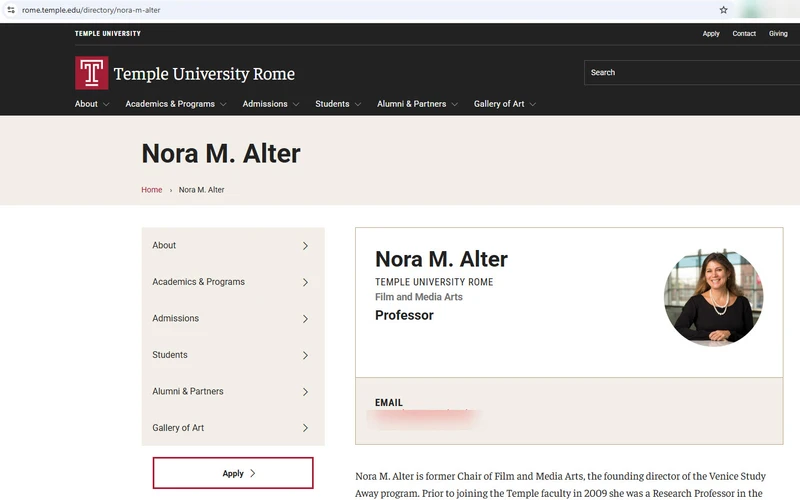Expand About chevron in the sidebar
The width and height of the screenshot is (800, 500).
click(305, 246)
